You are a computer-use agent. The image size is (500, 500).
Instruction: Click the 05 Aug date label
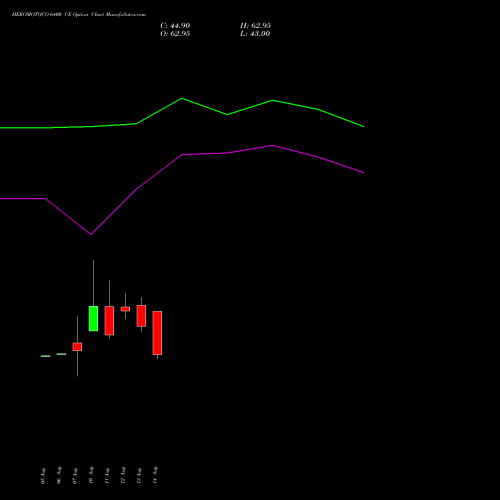click(x=43, y=476)
